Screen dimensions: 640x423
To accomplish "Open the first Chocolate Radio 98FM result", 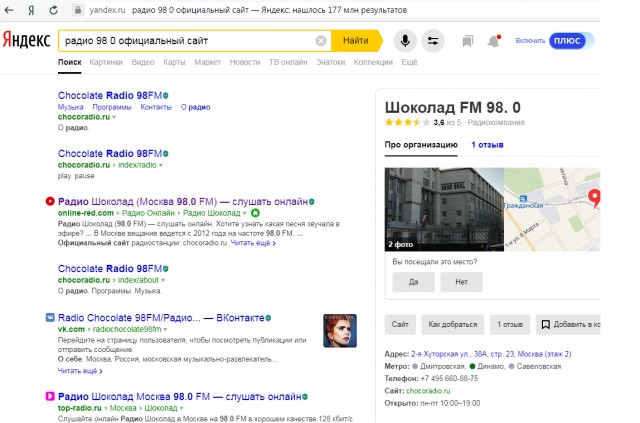I will point(110,96).
